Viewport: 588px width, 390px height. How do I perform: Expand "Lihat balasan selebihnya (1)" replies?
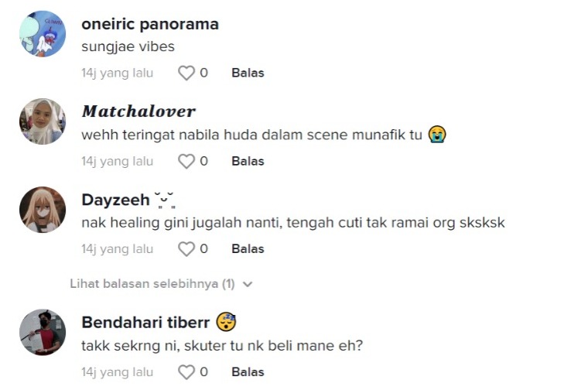(152, 284)
